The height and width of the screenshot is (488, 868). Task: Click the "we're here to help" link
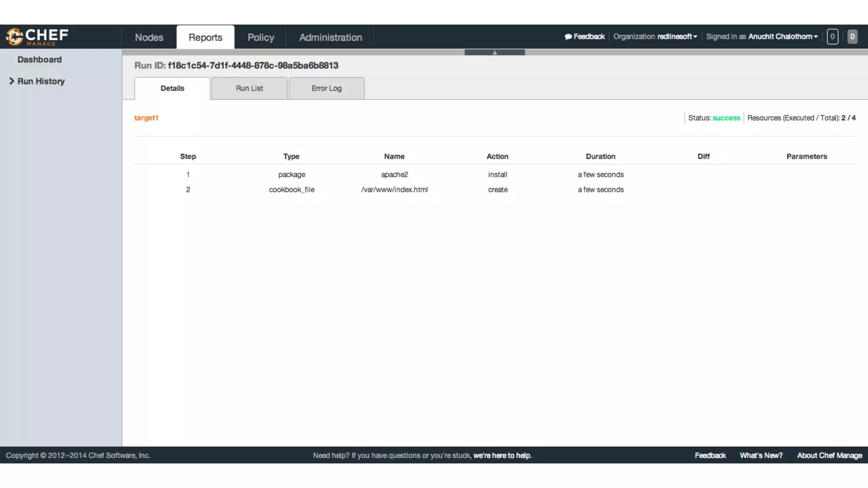click(x=502, y=455)
